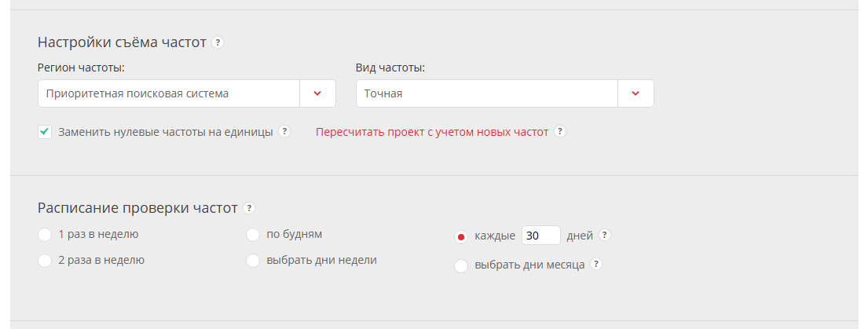Click the question mark icon after 'дней'
The height and width of the screenshot is (329, 868).
click(x=605, y=235)
